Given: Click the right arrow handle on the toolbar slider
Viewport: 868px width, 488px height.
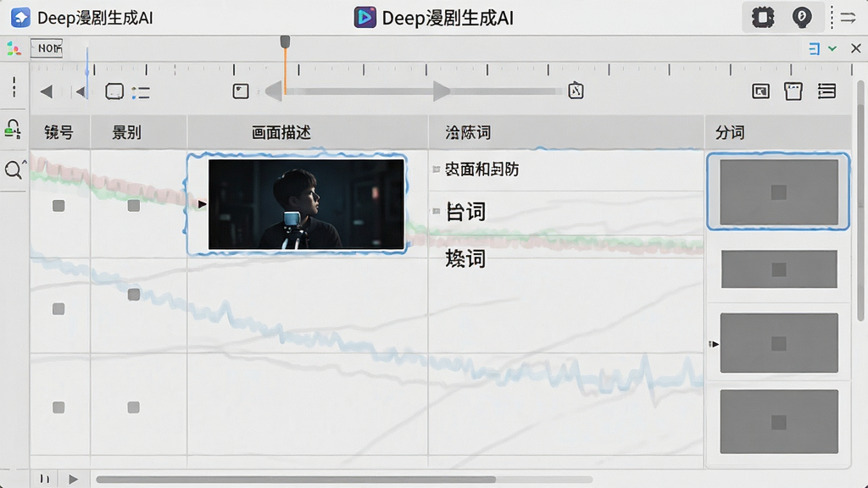Looking at the screenshot, I should point(441,91).
